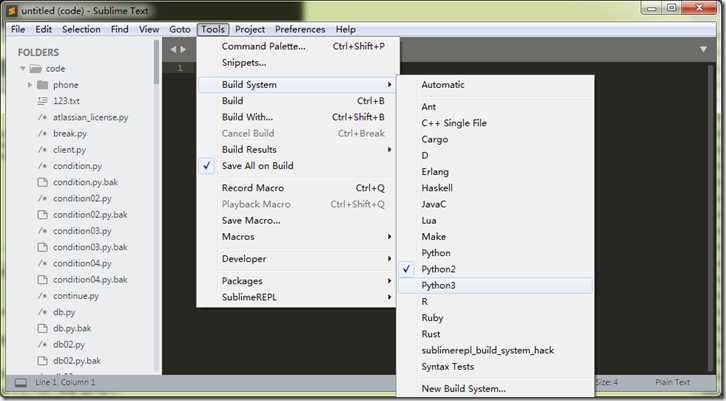Click the break.py code icon
Viewport: 726px width, 401px height.
43,133
